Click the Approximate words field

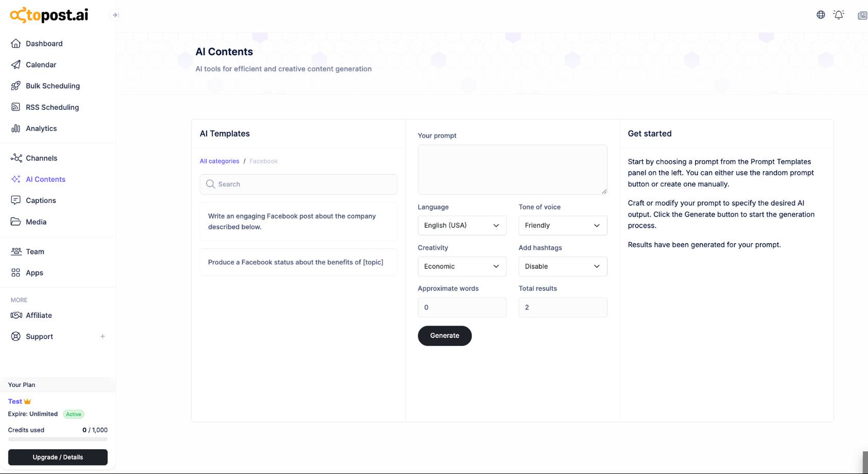(x=462, y=307)
